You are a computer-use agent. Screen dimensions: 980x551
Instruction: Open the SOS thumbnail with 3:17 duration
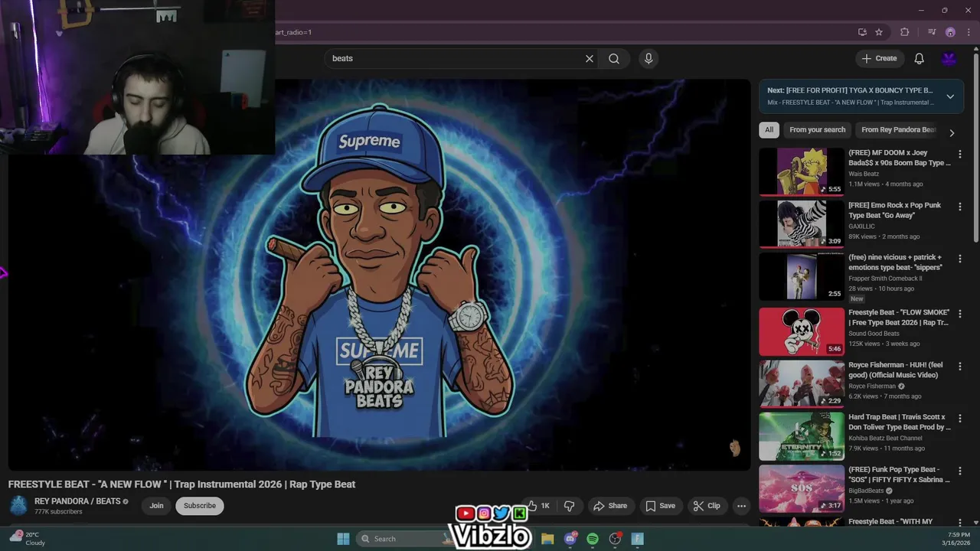pyautogui.click(x=802, y=488)
